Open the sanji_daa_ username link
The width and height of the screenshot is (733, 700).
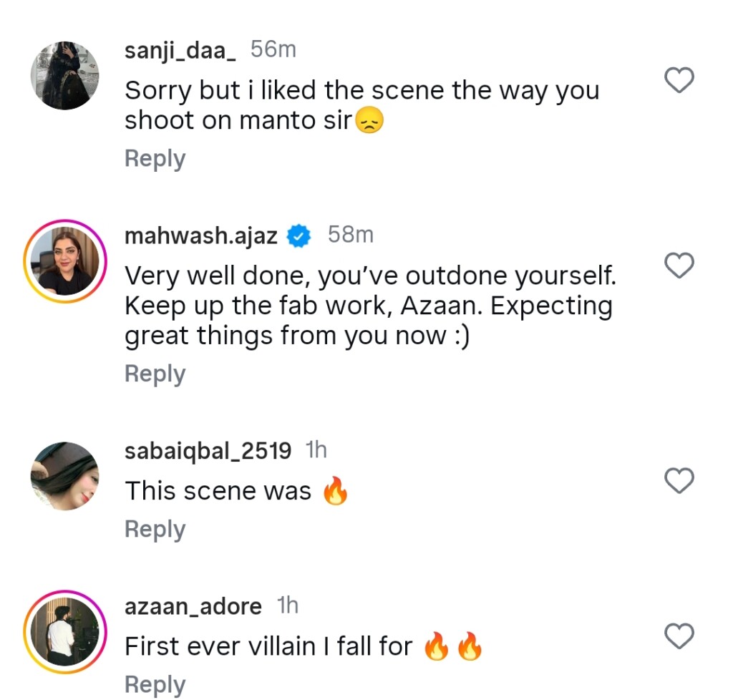click(x=180, y=50)
